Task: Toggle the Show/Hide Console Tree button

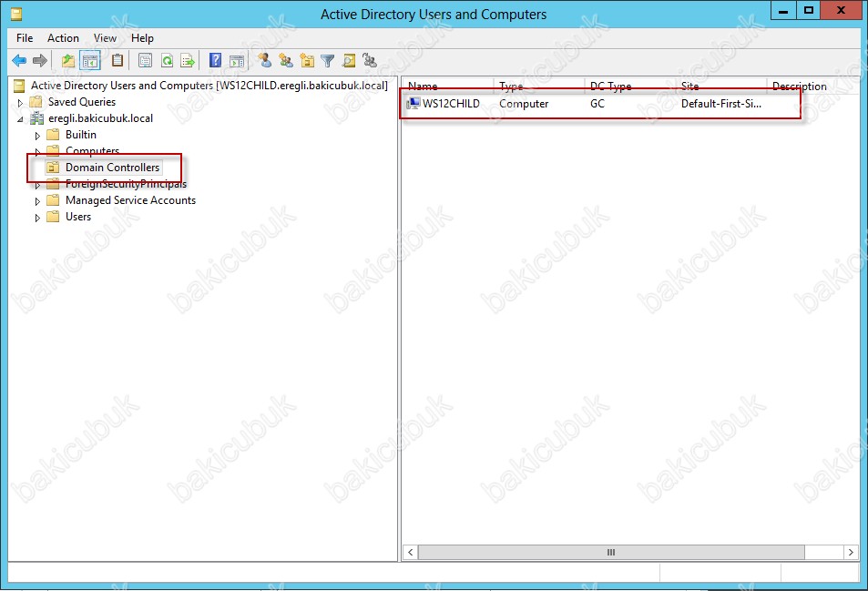Action: (x=89, y=60)
